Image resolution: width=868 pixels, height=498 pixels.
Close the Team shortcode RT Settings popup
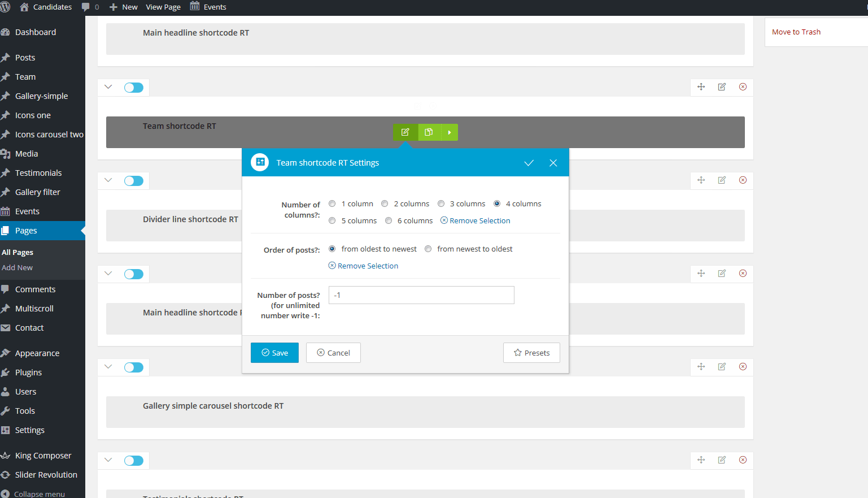coord(553,163)
